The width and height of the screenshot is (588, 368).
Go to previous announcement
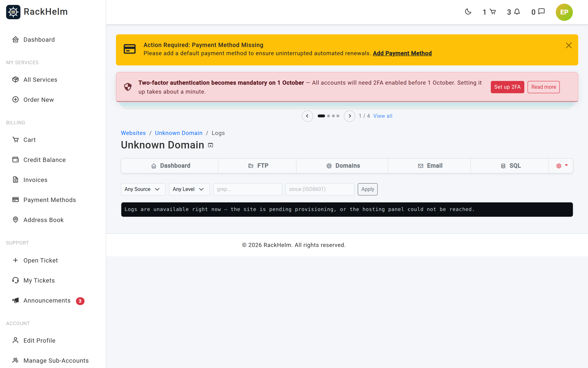307,116
